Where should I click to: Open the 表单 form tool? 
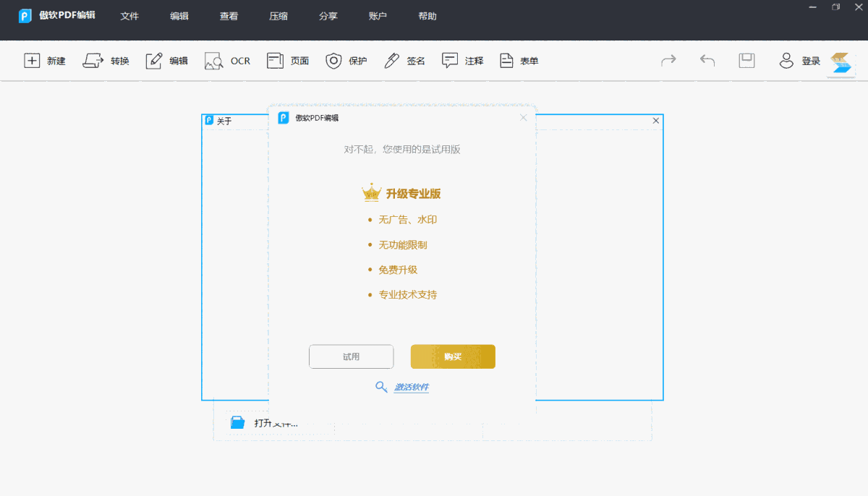(518, 61)
